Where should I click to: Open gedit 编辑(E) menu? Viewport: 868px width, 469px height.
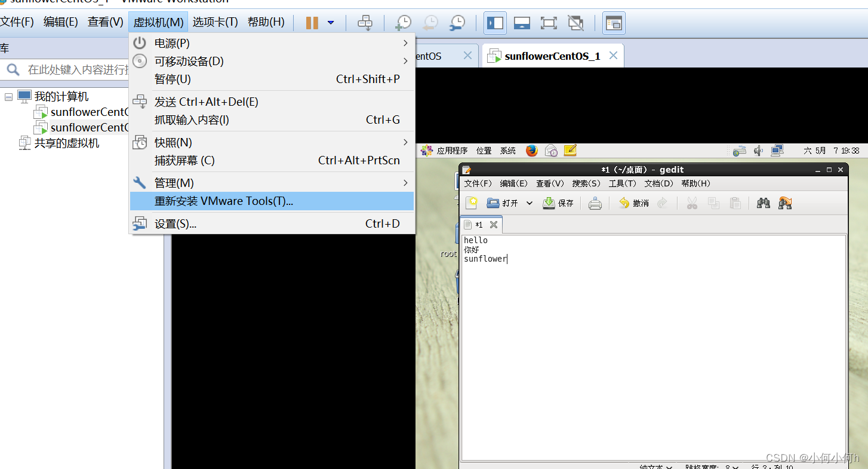pyautogui.click(x=514, y=183)
